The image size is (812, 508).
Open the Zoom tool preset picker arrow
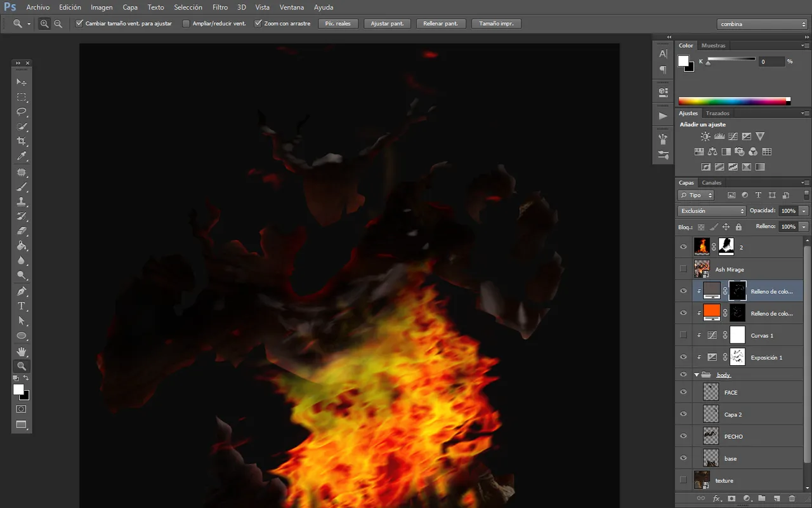[29, 24]
